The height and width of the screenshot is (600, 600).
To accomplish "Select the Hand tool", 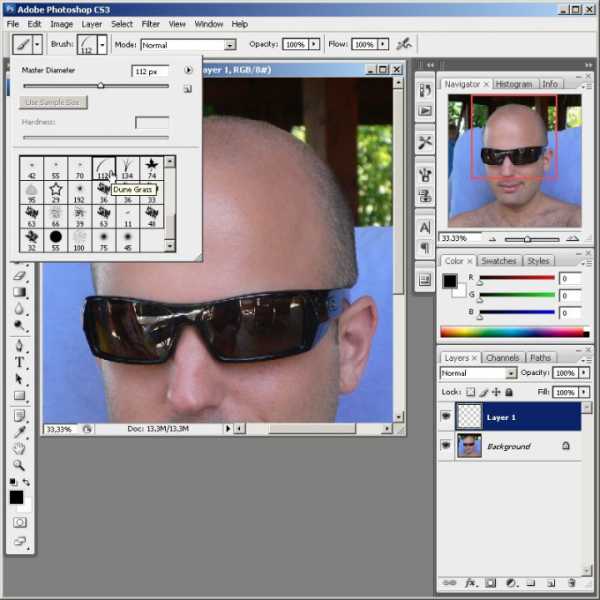I will tap(19, 448).
